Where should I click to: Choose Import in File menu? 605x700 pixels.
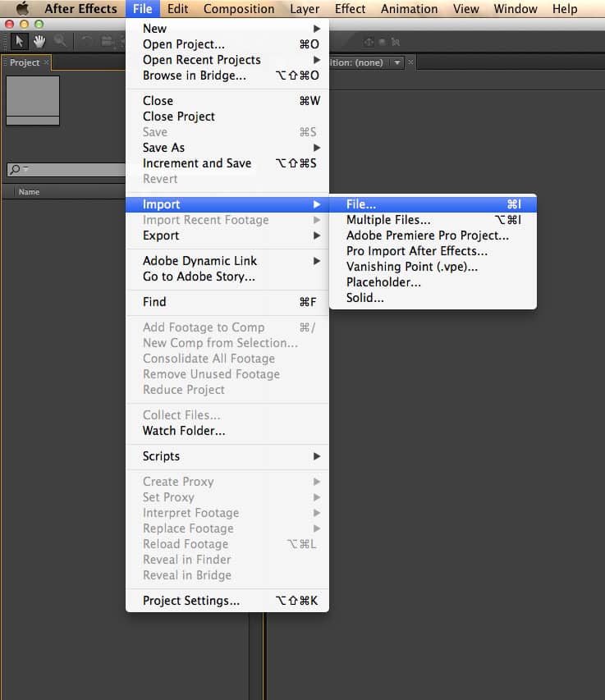227,204
